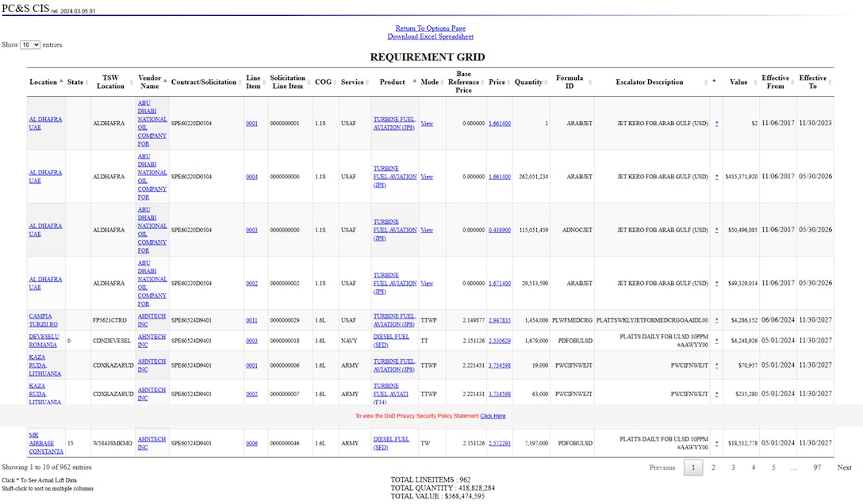863x504 pixels.
Task: Click the Next pagination button
Action: [844, 468]
